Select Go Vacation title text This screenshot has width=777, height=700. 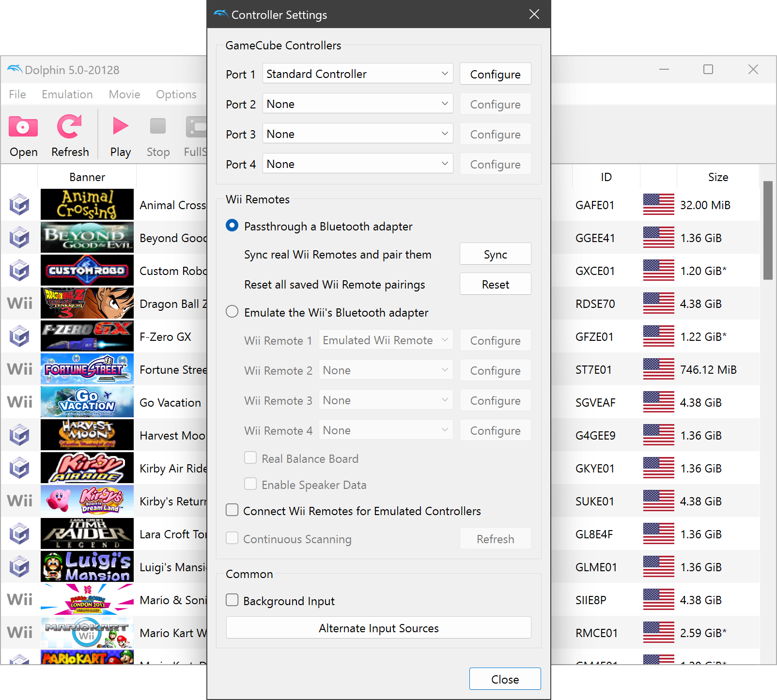coord(170,402)
